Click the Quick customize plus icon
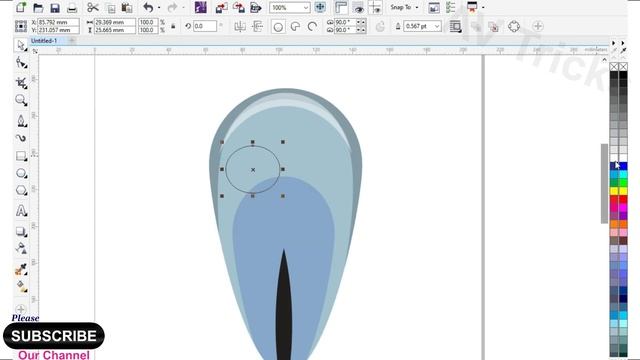This screenshot has height=360, width=640. click(x=538, y=27)
